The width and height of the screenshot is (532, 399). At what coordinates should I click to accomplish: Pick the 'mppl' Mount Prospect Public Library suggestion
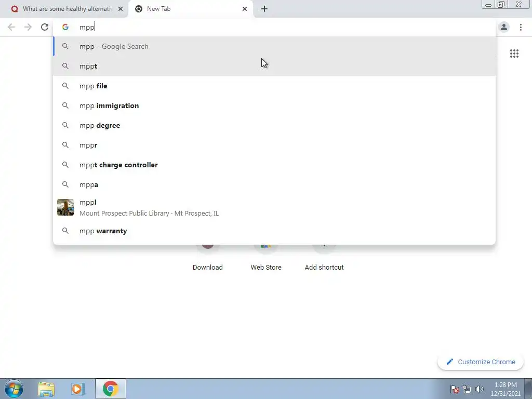point(274,207)
